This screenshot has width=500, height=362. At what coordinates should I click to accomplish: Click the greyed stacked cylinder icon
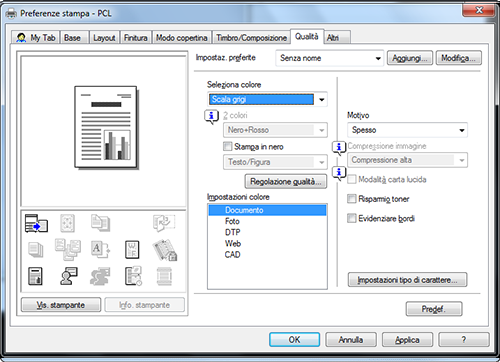pos(165,276)
